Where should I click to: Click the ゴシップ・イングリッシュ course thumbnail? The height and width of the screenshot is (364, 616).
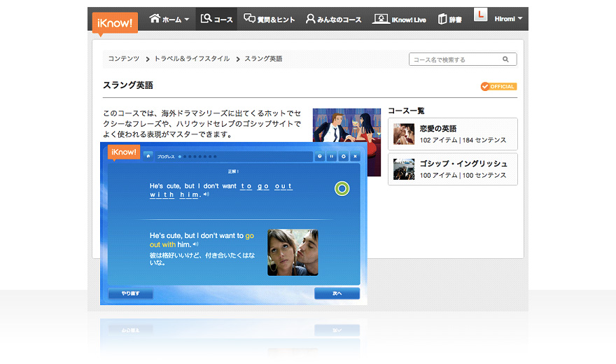click(404, 169)
